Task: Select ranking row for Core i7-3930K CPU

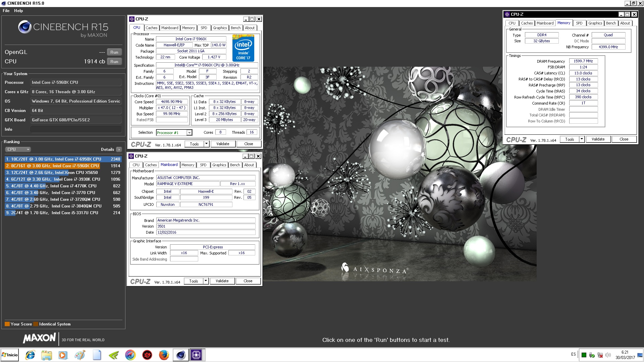Action: (63, 179)
